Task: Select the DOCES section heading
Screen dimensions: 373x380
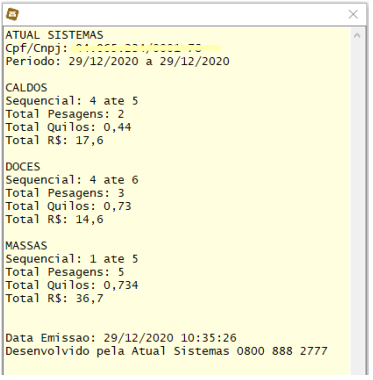Action: pos(23,167)
